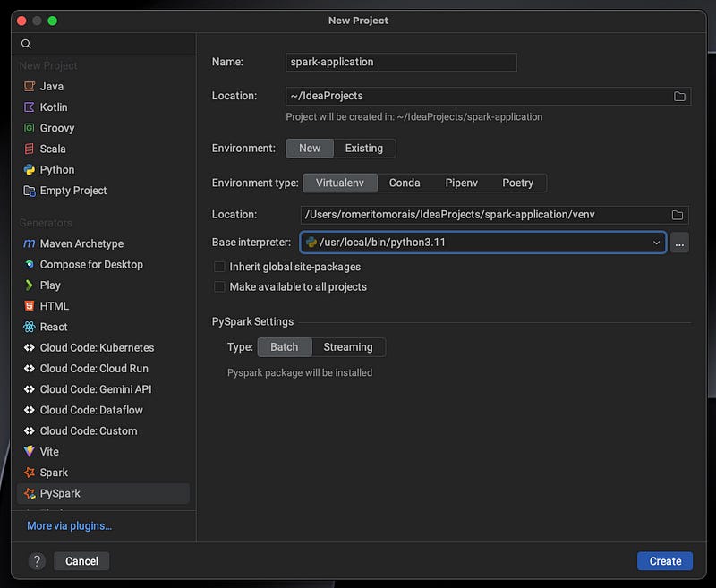
Task: Select the Groovy icon
Action: pyautogui.click(x=30, y=128)
